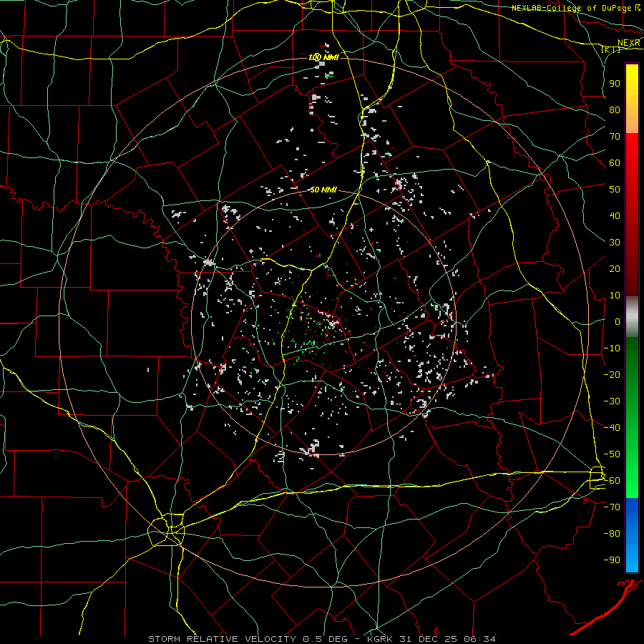Click the "50 NMI" range ring label
The width and height of the screenshot is (644, 644).
point(323,190)
